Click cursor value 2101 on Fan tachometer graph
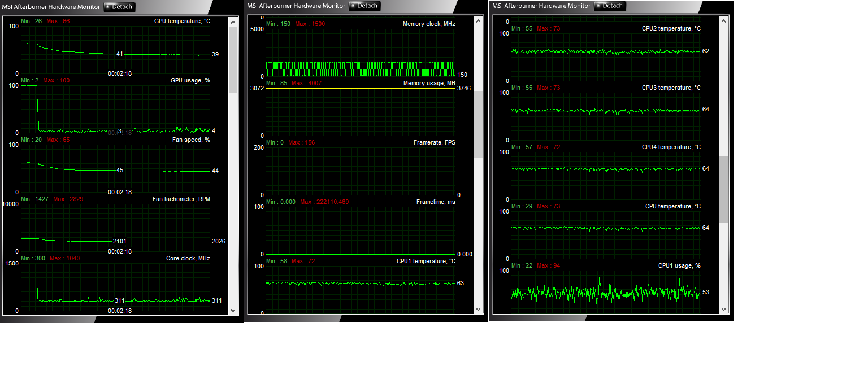The image size is (868, 366). click(120, 241)
